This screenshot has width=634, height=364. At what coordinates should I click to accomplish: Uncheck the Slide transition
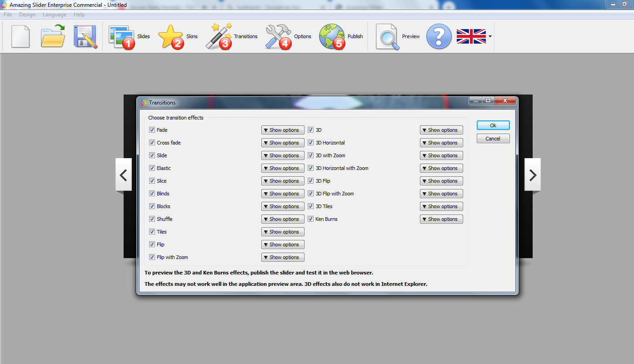tap(152, 155)
